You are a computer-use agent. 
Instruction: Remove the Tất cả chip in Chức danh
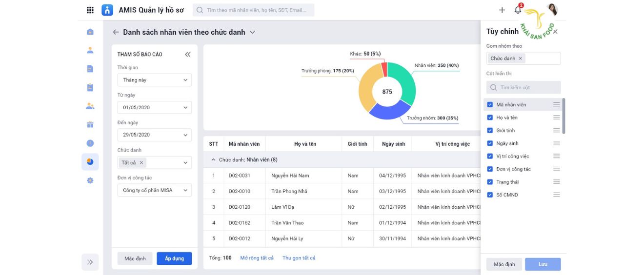pos(141,163)
